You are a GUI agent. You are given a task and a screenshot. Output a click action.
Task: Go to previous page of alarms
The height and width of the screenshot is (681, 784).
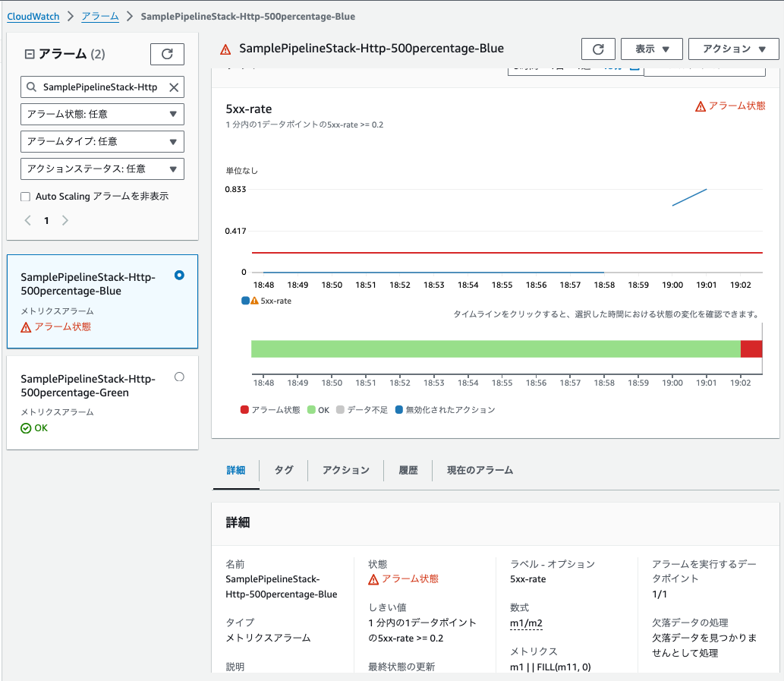point(28,220)
